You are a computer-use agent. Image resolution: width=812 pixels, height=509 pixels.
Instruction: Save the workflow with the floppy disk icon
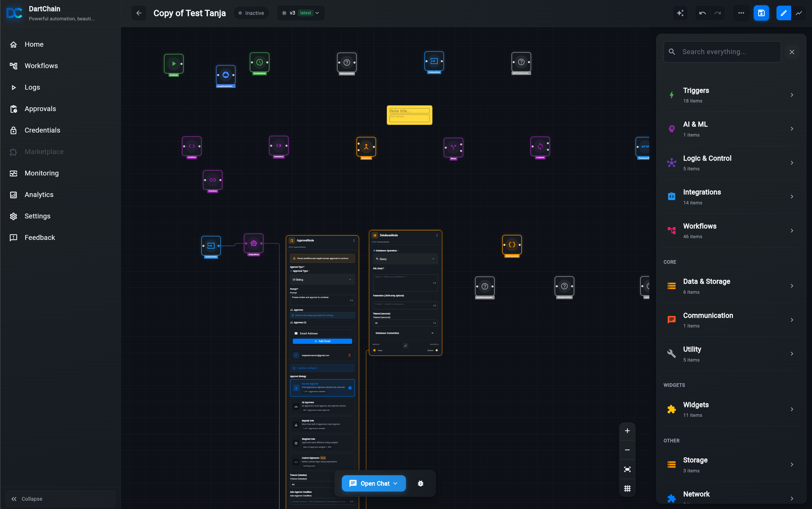(761, 13)
